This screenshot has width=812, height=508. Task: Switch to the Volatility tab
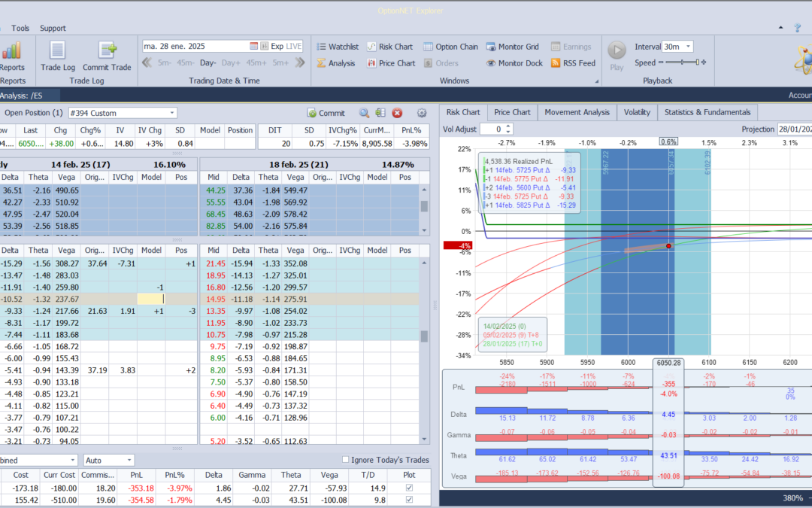point(637,112)
